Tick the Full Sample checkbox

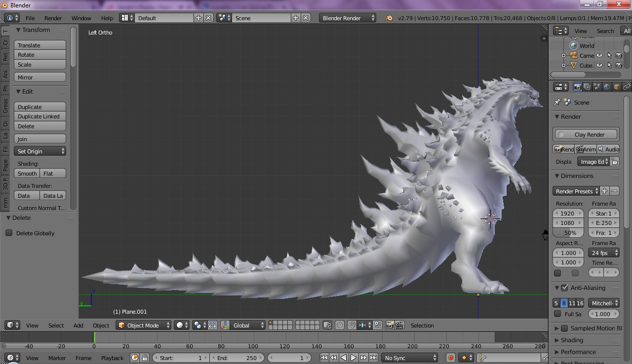coord(557,314)
